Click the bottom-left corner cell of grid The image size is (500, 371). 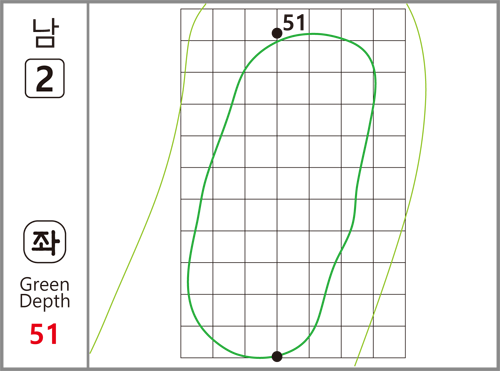[197, 342]
